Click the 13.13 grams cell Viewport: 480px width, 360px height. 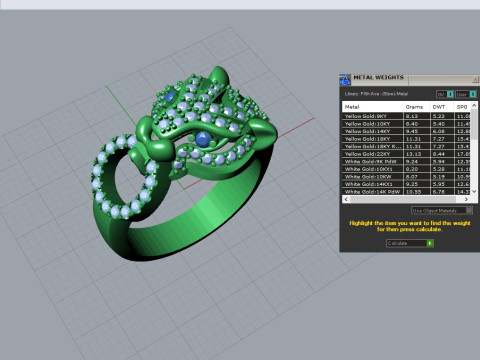click(x=417, y=154)
